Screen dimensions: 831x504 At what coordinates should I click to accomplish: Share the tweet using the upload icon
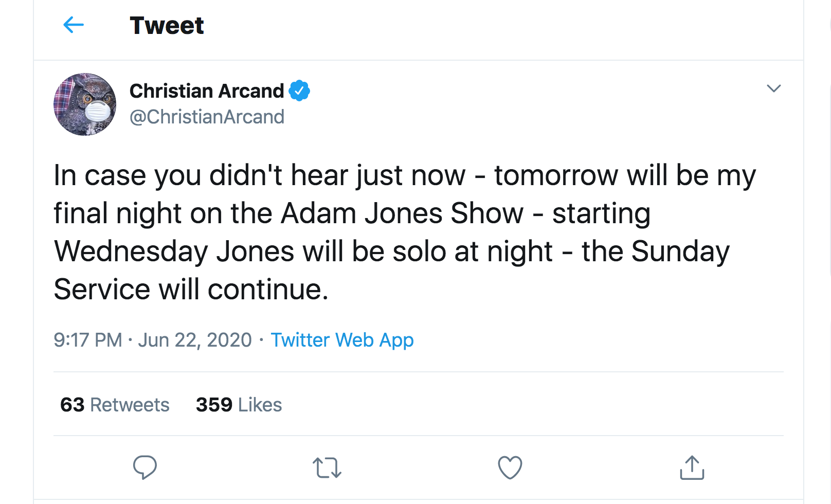[692, 467]
